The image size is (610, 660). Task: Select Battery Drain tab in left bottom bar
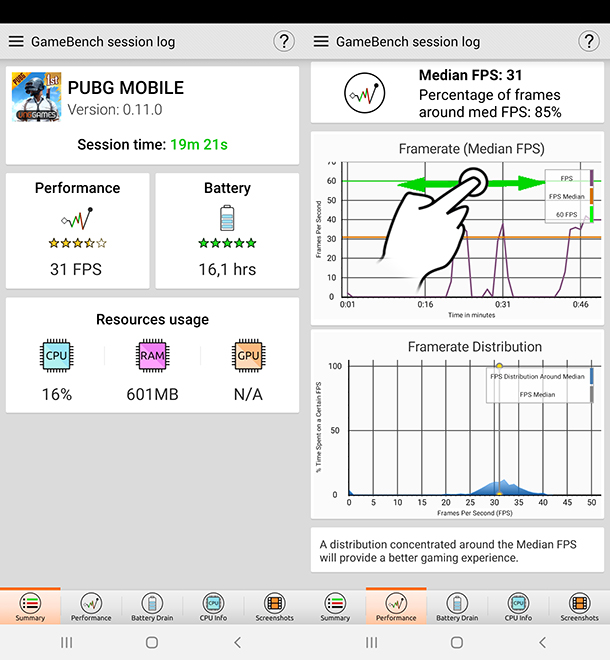click(x=152, y=607)
